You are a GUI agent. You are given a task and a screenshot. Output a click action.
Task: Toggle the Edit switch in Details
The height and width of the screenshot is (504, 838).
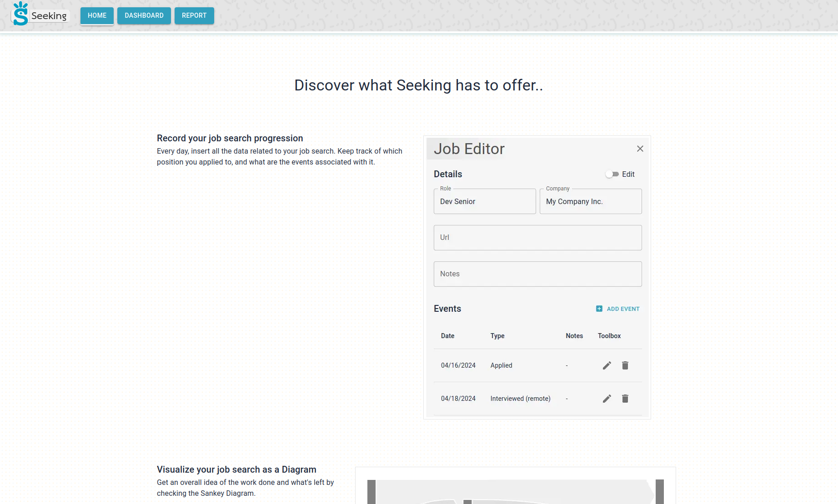point(612,174)
